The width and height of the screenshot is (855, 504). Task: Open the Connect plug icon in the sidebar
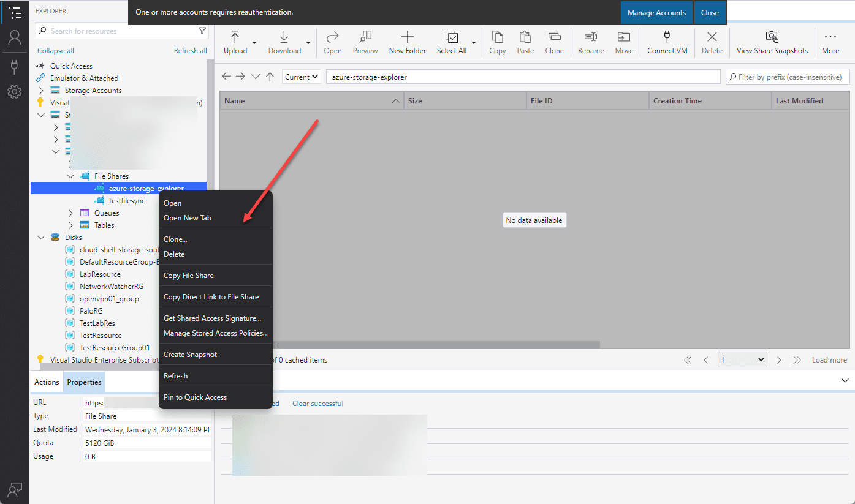15,66
